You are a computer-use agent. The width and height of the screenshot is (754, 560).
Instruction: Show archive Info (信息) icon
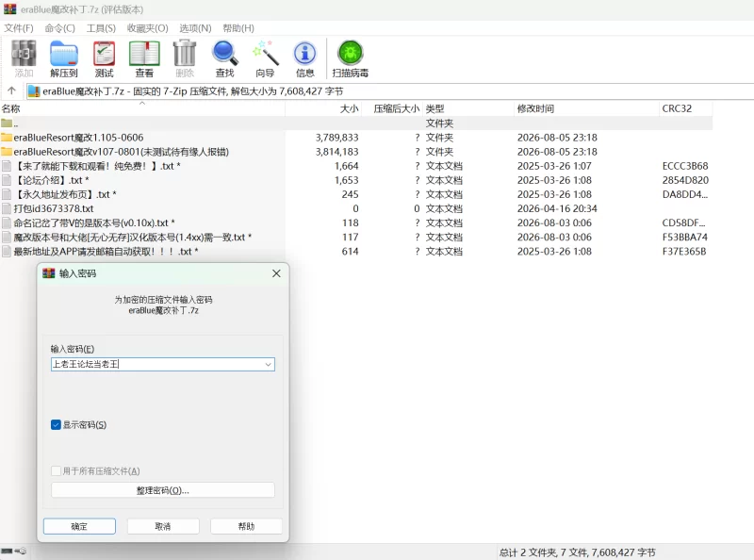(x=304, y=54)
